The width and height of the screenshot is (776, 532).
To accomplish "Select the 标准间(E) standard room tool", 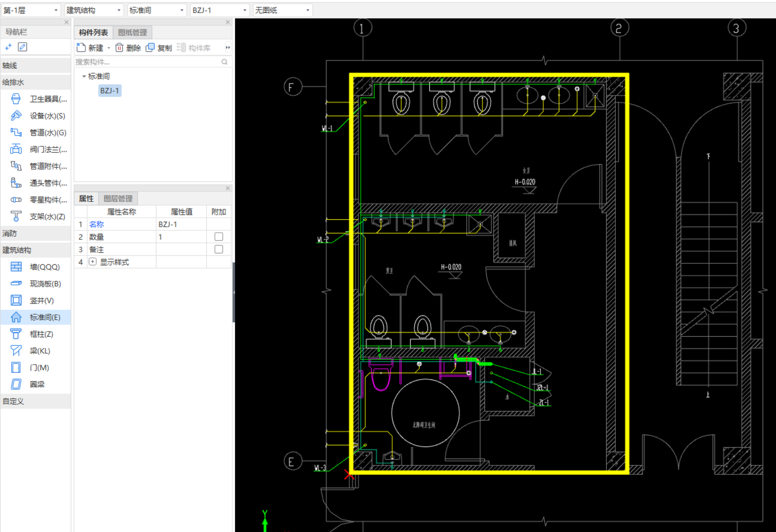I will (36, 317).
